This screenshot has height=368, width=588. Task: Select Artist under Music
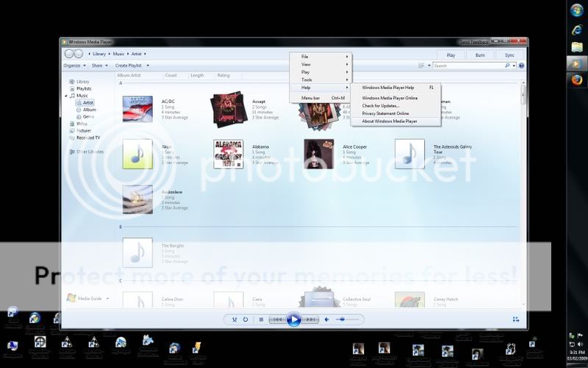pyautogui.click(x=85, y=102)
